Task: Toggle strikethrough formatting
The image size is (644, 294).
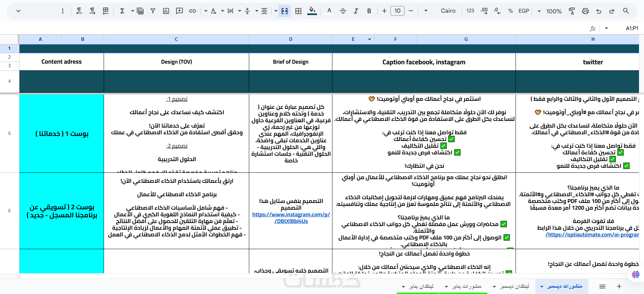Action: [x=343, y=11]
